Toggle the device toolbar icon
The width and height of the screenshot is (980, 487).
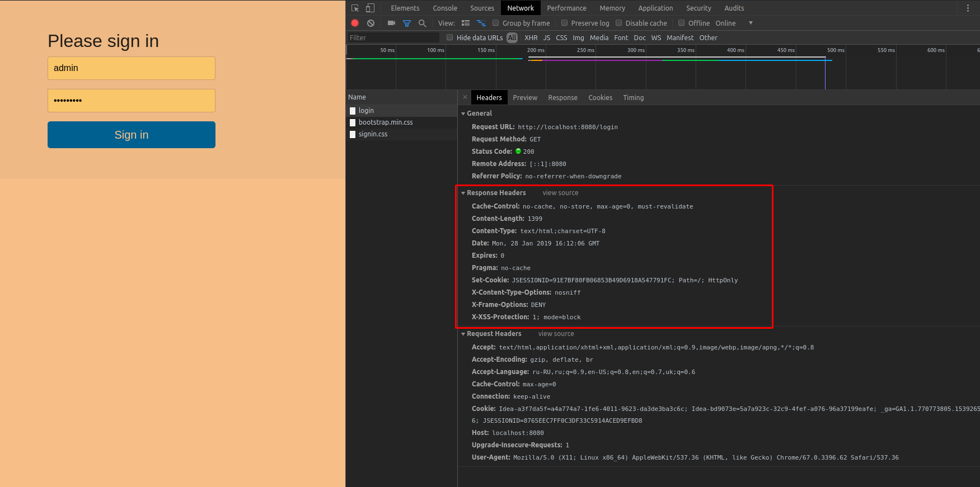coord(370,8)
